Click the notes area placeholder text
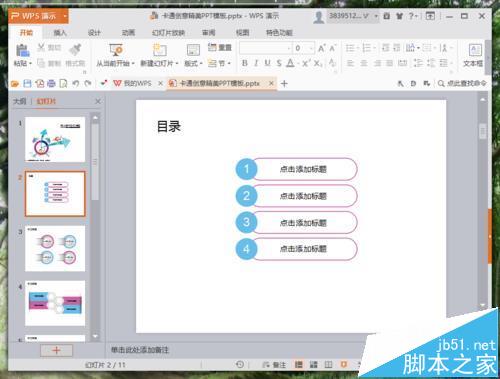 [x=140, y=350]
